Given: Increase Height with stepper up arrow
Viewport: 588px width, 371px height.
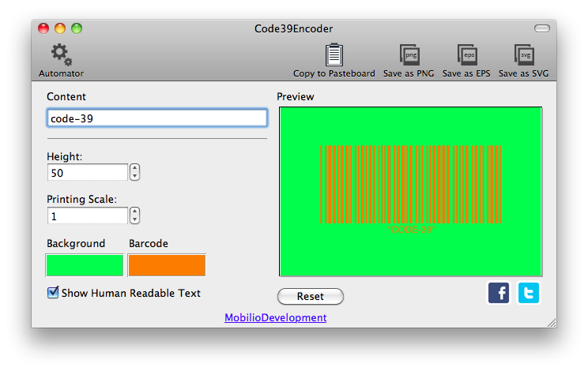Looking at the screenshot, I should point(134,168).
